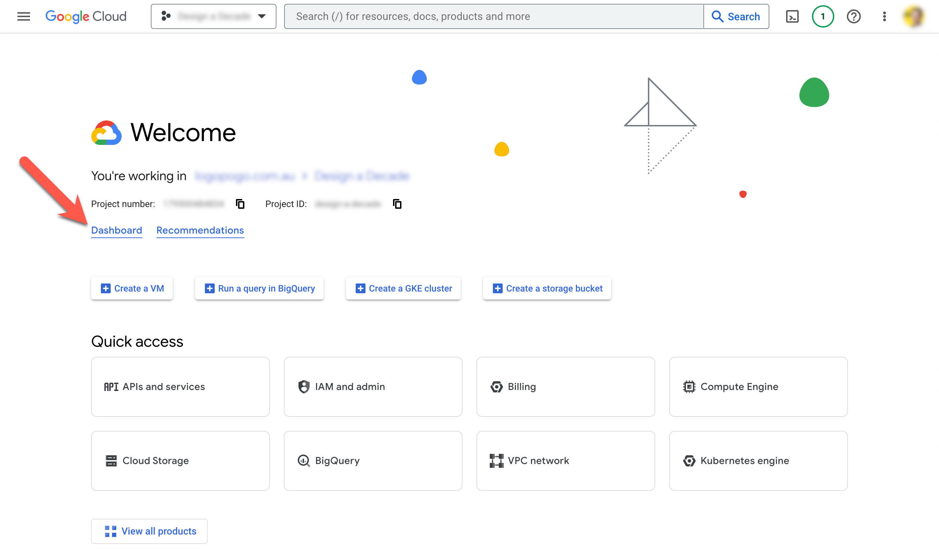Click Run a query in BigQuery
Screen dimensions: 939x560
(x=260, y=288)
